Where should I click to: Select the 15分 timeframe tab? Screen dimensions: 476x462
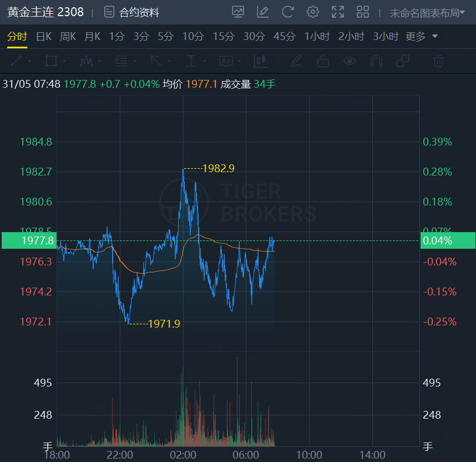224,37
